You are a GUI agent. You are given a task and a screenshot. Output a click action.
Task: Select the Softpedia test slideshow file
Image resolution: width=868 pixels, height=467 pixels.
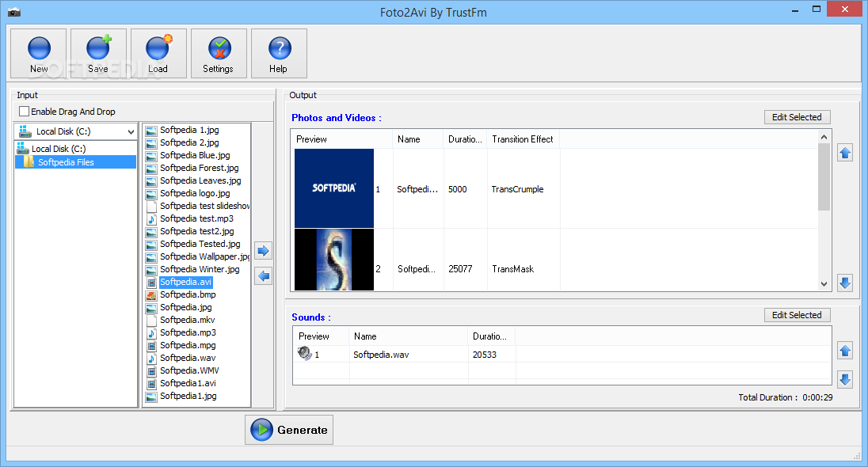click(204, 207)
